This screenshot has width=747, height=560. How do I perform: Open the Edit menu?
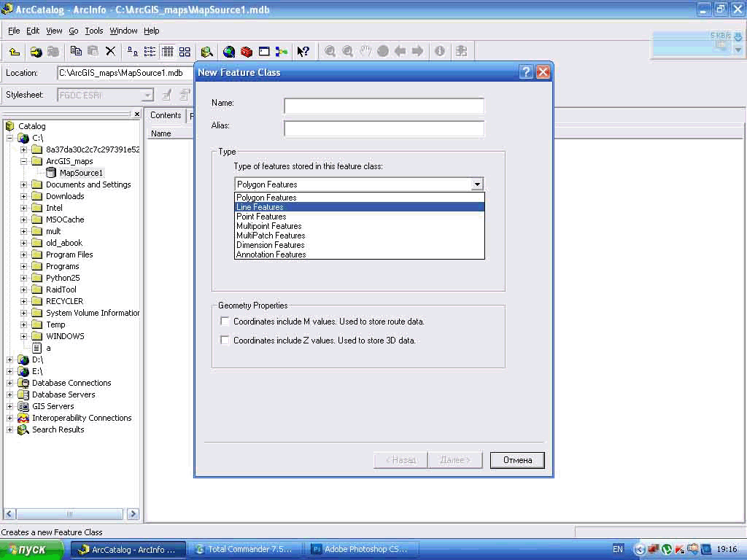click(x=33, y=31)
